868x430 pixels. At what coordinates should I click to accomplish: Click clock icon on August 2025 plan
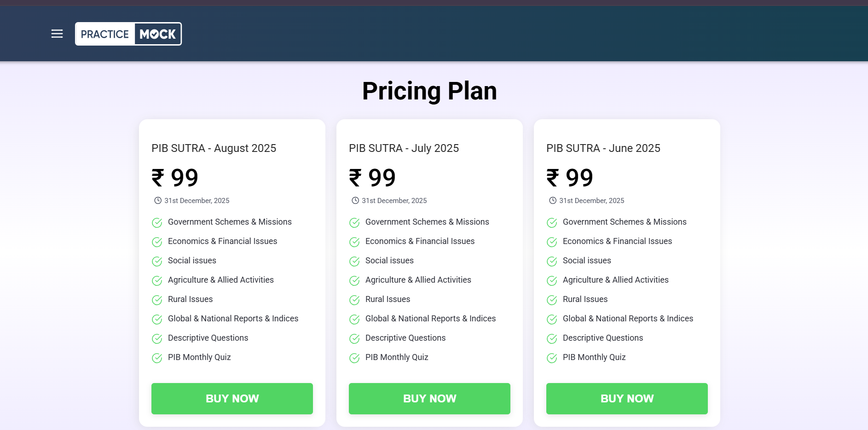[x=158, y=201]
